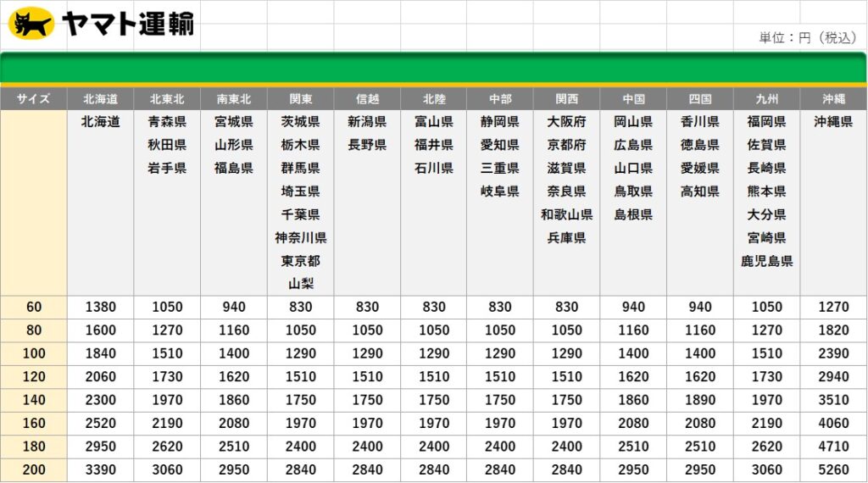Click the 中部 region header
Viewport: 868px width, 483px height.
coord(500,99)
